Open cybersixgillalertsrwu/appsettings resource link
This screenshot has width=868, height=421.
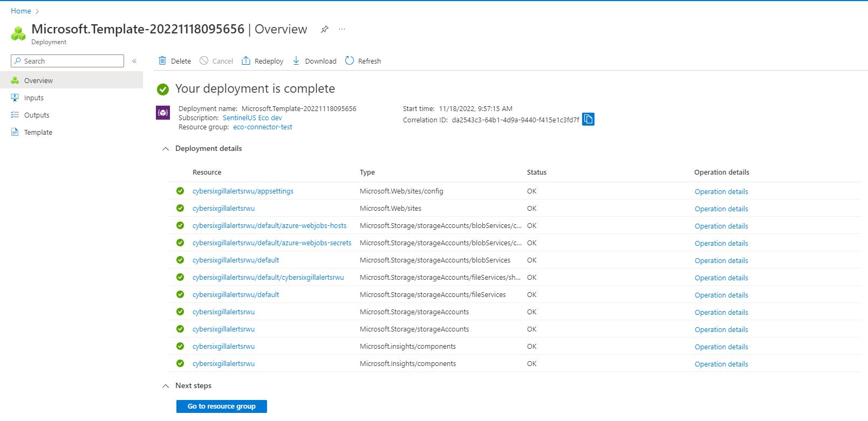coord(243,191)
